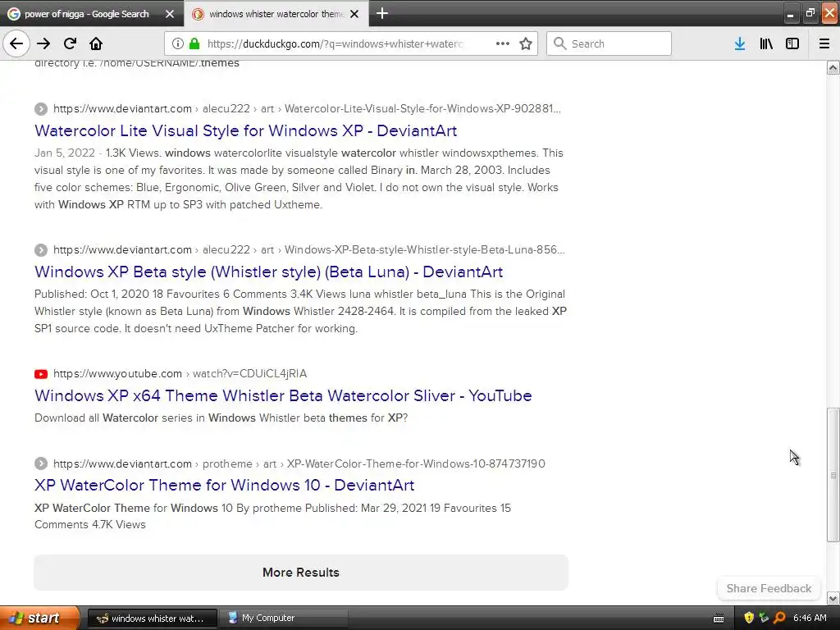This screenshot has width=840, height=630.
Task: Switch to the Google Search tab
Action: pos(87,14)
